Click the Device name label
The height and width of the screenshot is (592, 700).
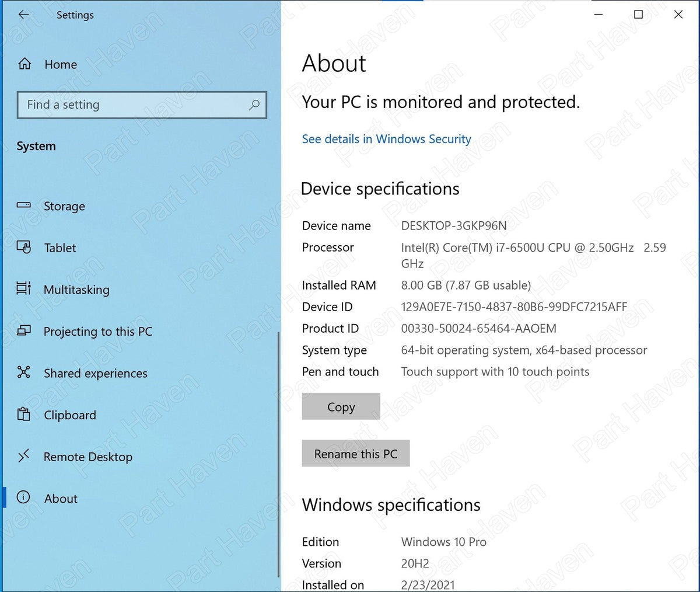tap(336, 225)
